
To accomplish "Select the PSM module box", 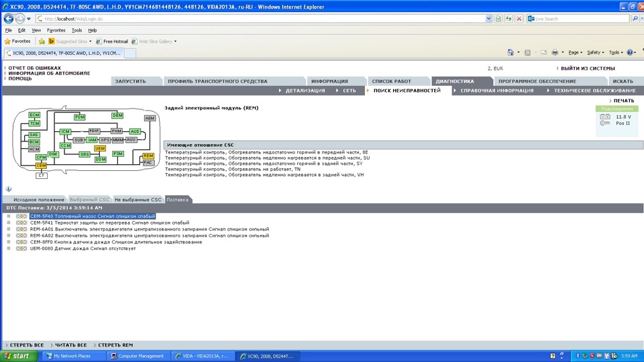I will click(x=118, y=154).
